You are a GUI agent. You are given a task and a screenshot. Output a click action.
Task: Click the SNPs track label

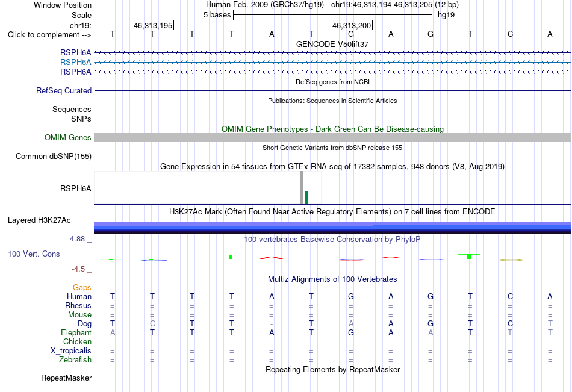81,119
